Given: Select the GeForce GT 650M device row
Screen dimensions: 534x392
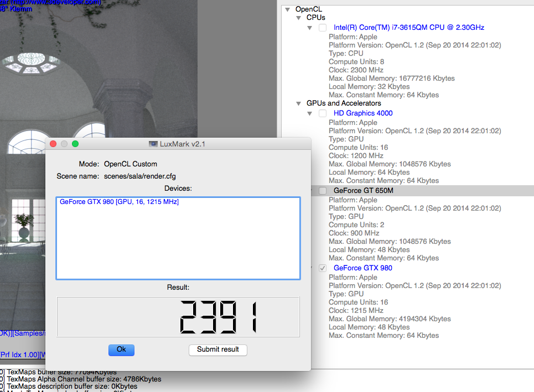Looking at the screenshot, I should [422, 191].
